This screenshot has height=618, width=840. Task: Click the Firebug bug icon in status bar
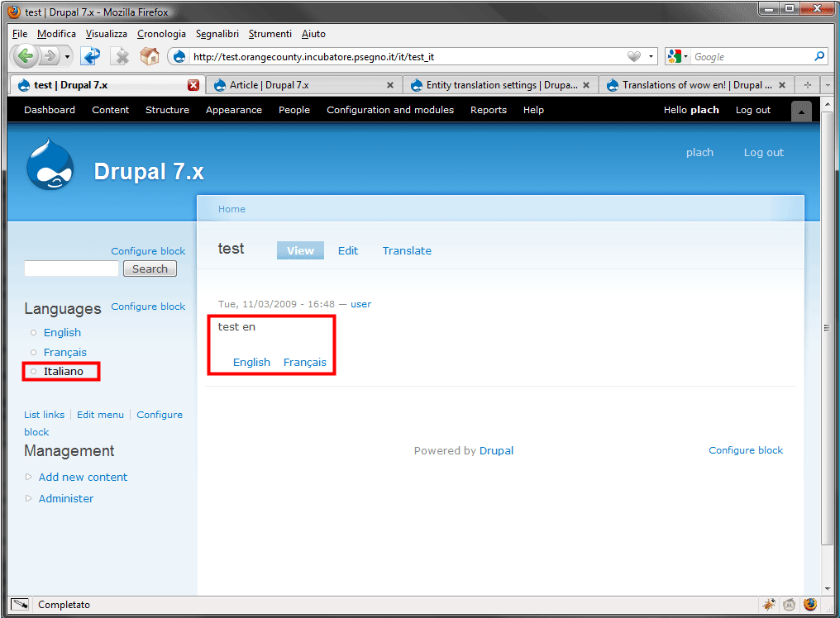(x=768, y=605)
